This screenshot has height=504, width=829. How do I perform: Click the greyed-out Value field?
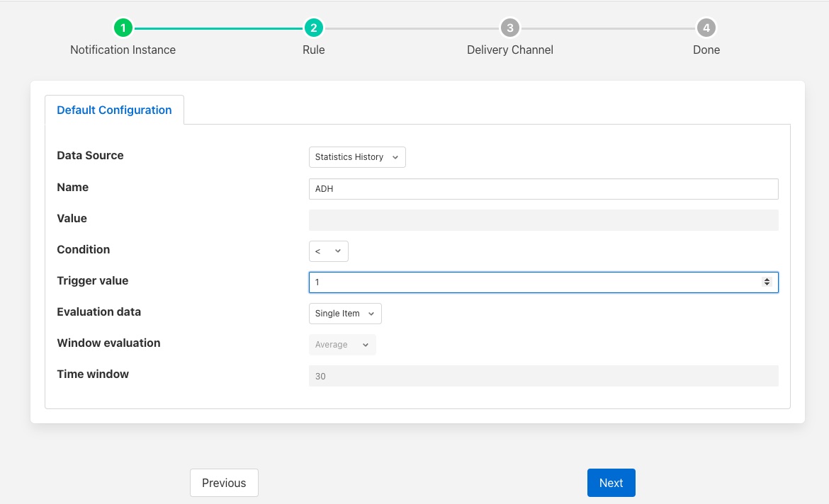tap(543, 220)
